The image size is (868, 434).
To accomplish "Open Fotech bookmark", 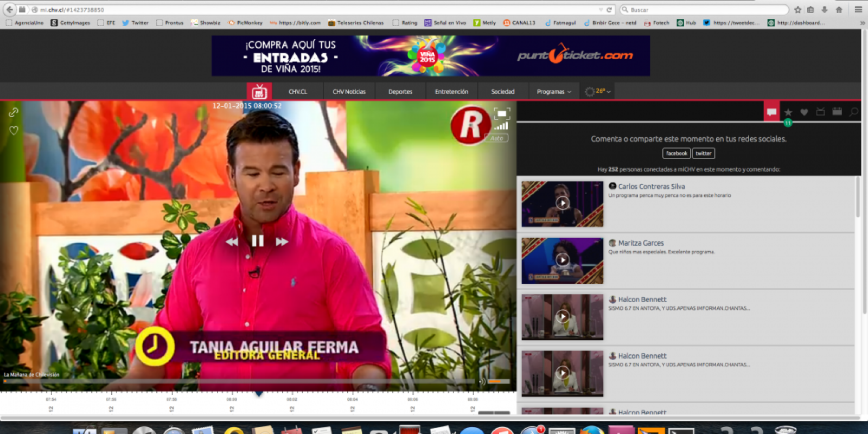I will coord(656,23).
